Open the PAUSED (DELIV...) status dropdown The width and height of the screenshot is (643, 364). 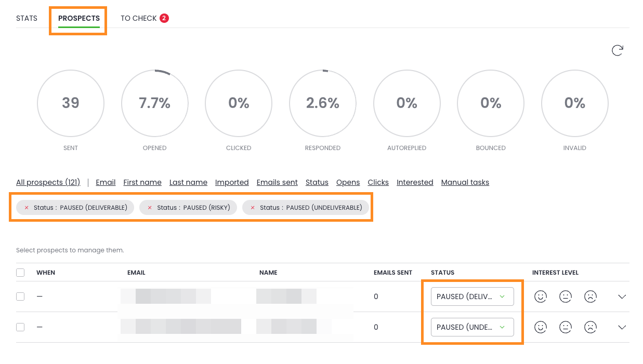pos(472,296)
